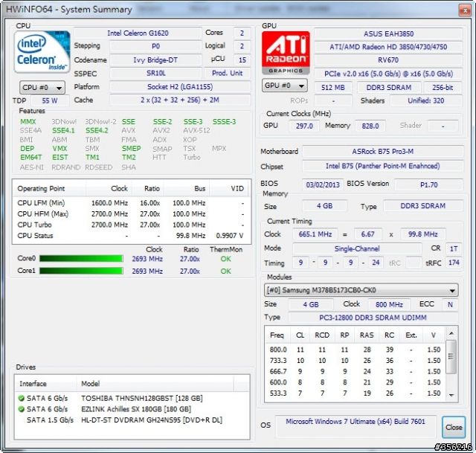This screenshot has width=476, height=453.
Task: Click the CPU Turbo row
Action: pyautogui.click(x=132, y=225)
